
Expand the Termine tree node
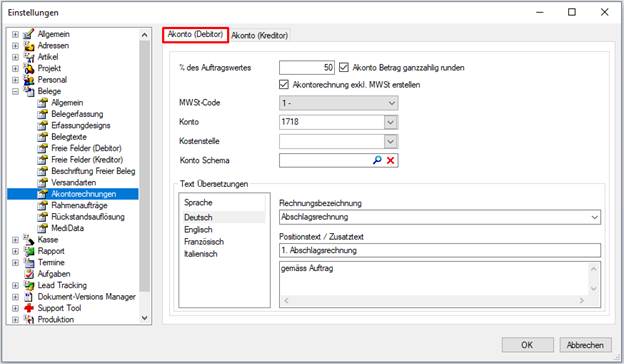pyautogui.click(x=15, y=263)
